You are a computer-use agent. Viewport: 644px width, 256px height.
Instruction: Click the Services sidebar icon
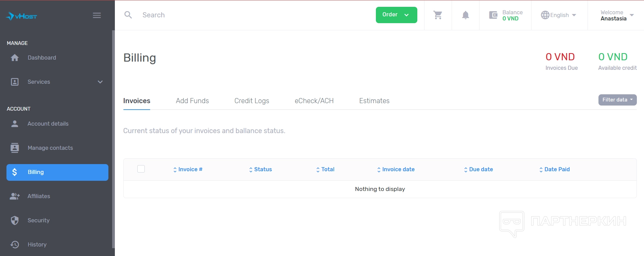pos(15,82)
